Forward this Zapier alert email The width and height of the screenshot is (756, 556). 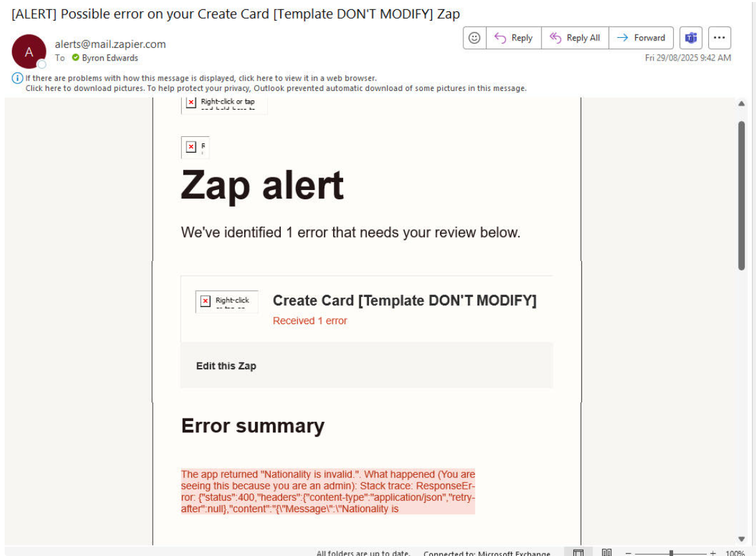point(641,38)
